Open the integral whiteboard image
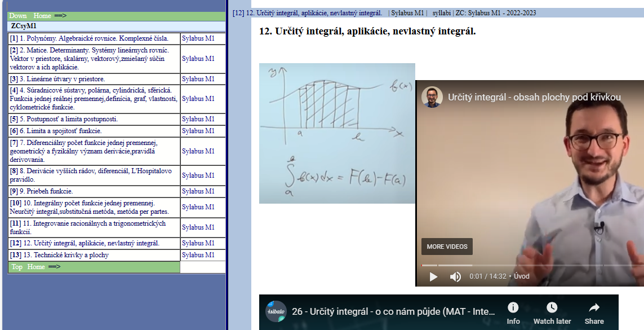644x330 pixels. 337,133
